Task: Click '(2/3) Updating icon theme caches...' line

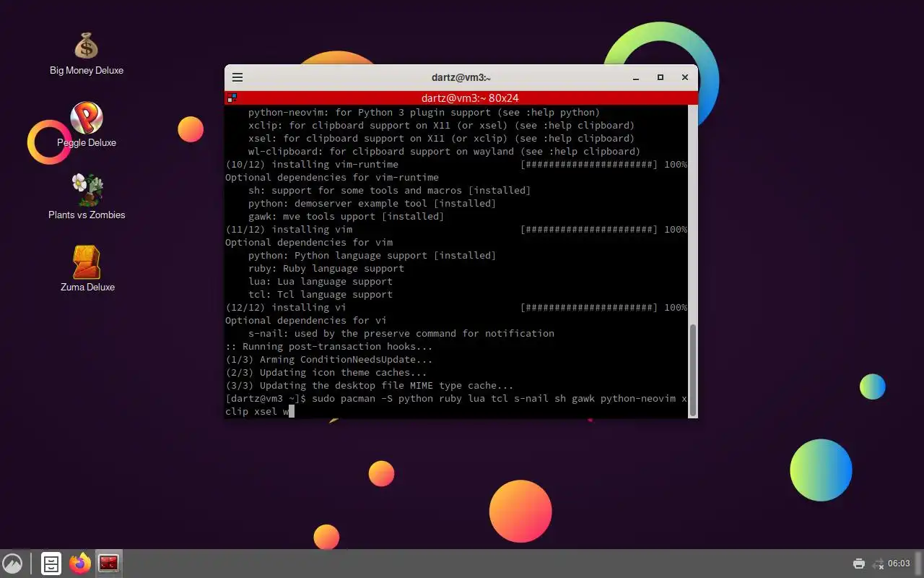Action: click(x=326, y=373)
